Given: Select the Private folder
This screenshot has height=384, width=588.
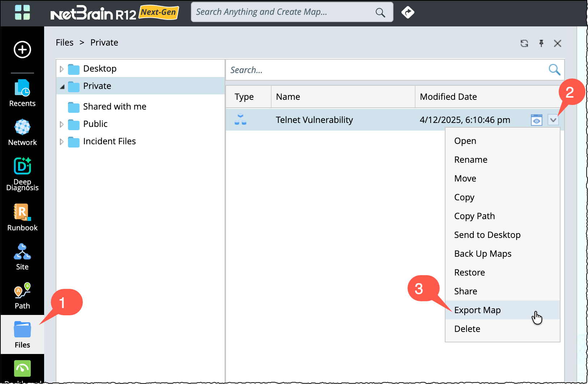Looking at the screenshot, I should click(97, 86).
